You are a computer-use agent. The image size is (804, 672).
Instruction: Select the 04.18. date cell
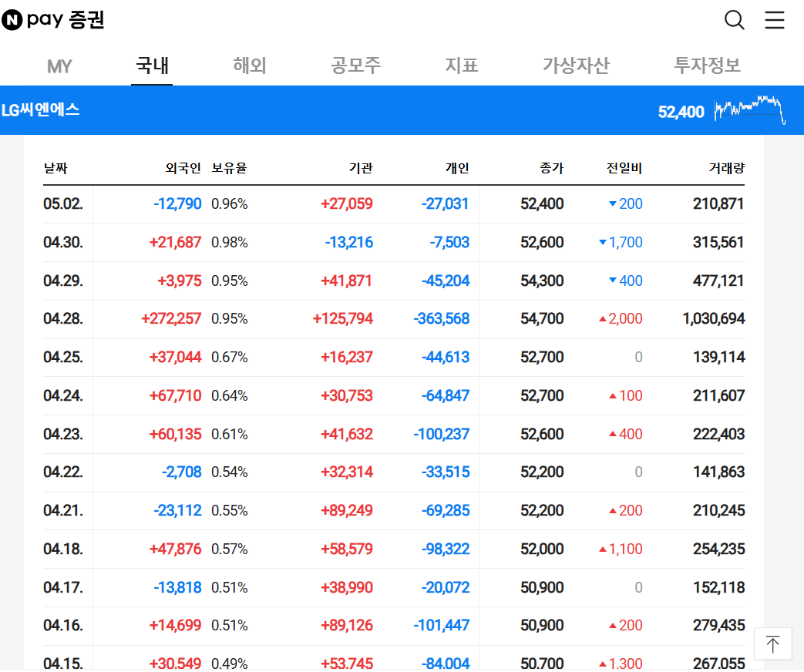pos(63,549)
